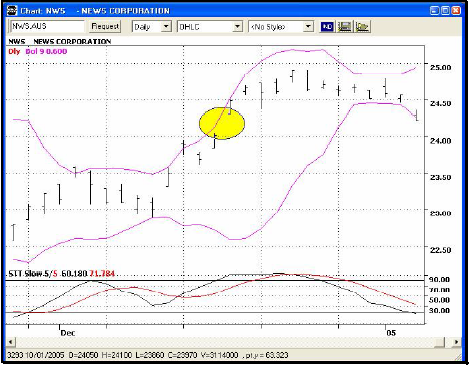
Task: Click the 30.00 stochastic axis label
Action: (439, 310)
